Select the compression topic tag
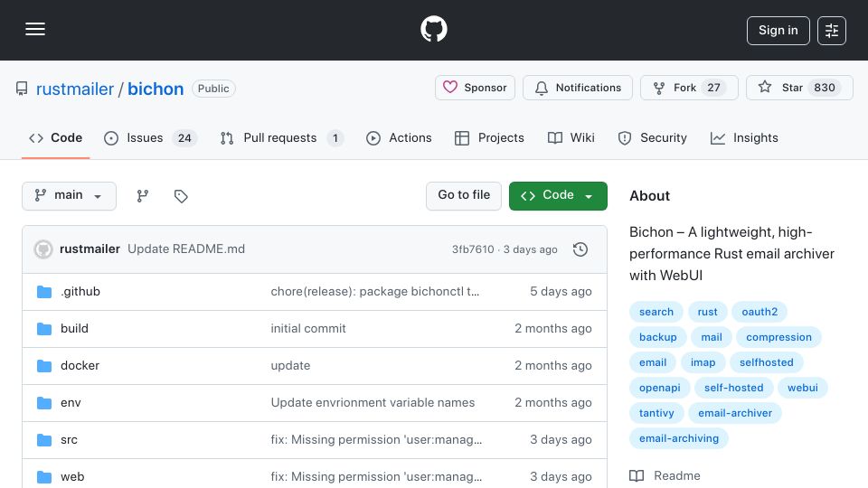 (x=778, y=337)
